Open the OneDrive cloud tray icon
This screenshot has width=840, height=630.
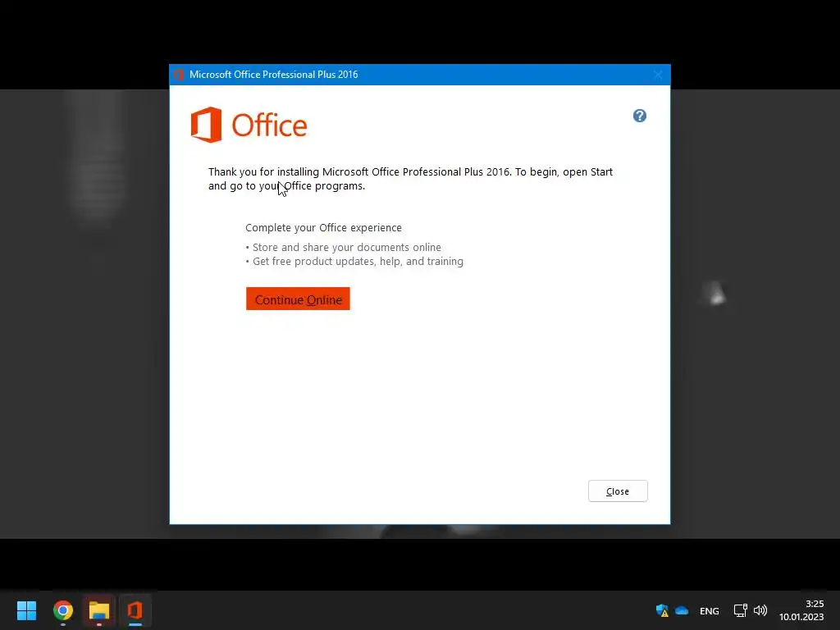tap(682, 610)
